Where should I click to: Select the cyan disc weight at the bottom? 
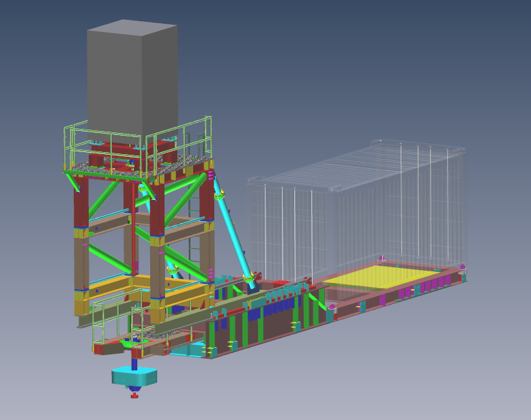(134, 376)
